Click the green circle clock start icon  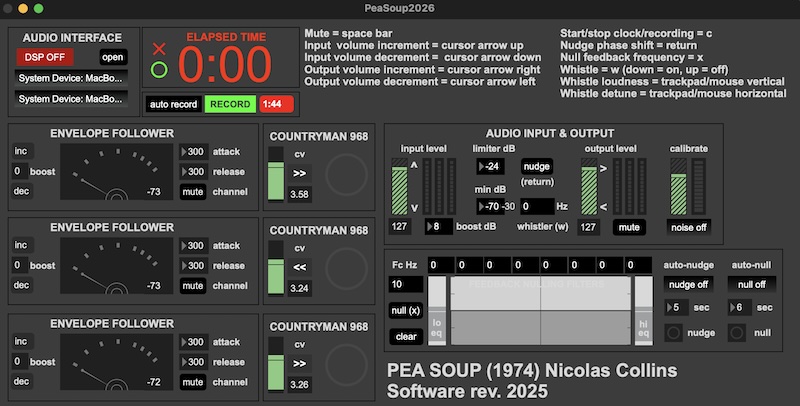pos(158,70)
